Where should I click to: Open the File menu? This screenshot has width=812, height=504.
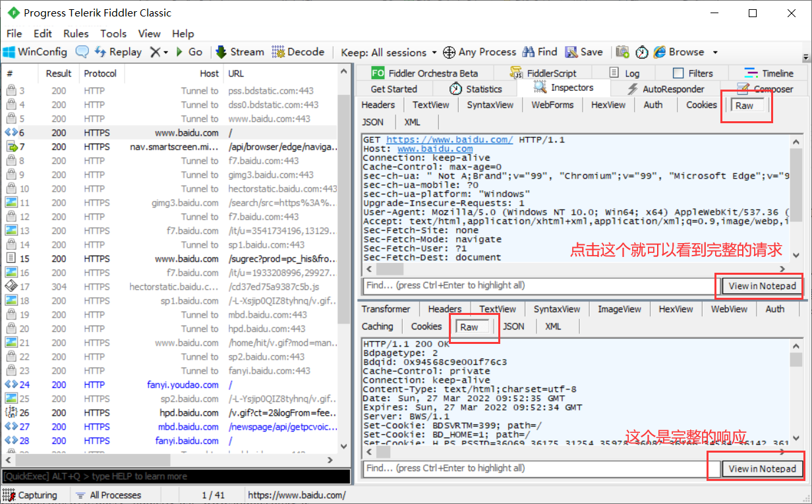(x=14, y=34)
